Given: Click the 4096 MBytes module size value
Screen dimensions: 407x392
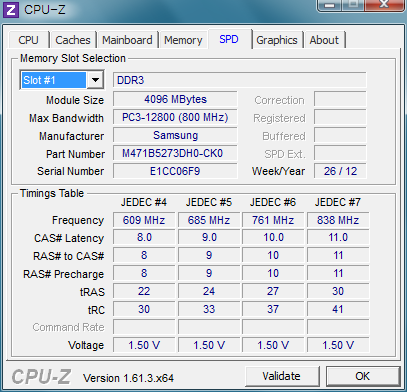Looking at the screenshot, I should point(175,99).
